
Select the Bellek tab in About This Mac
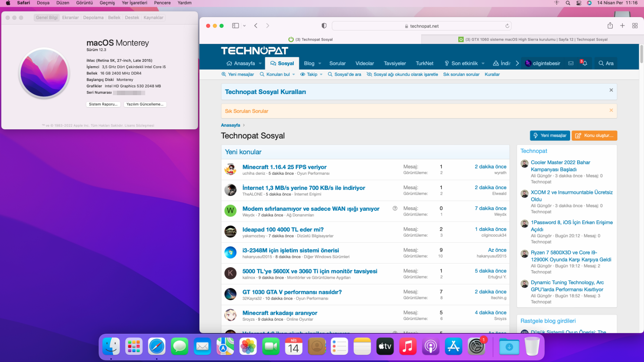pyautogui.click(x=114, y=17)
